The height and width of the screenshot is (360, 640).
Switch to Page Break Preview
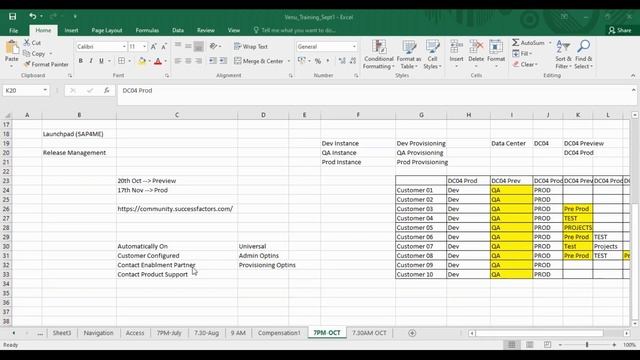(x=547, y=345)
